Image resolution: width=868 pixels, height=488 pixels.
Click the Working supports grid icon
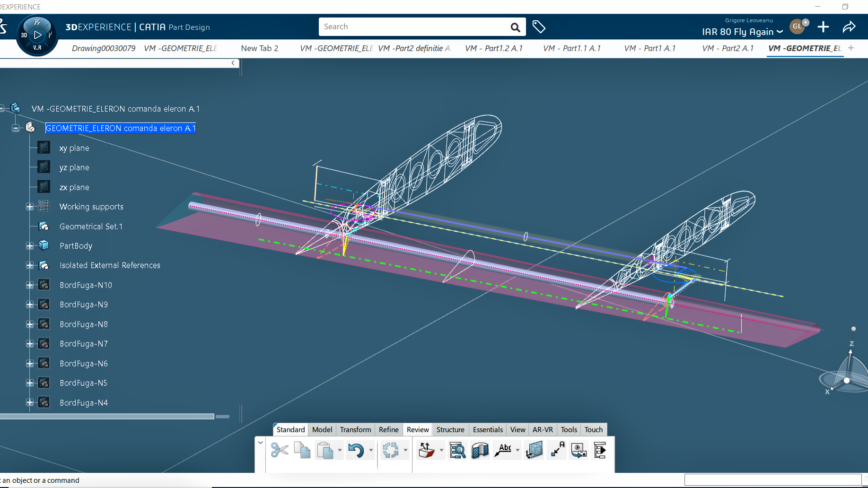44,206
